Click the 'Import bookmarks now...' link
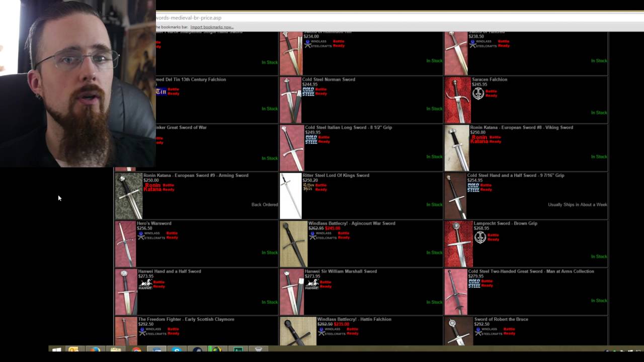The image size is (644, 362). point(212,27)
